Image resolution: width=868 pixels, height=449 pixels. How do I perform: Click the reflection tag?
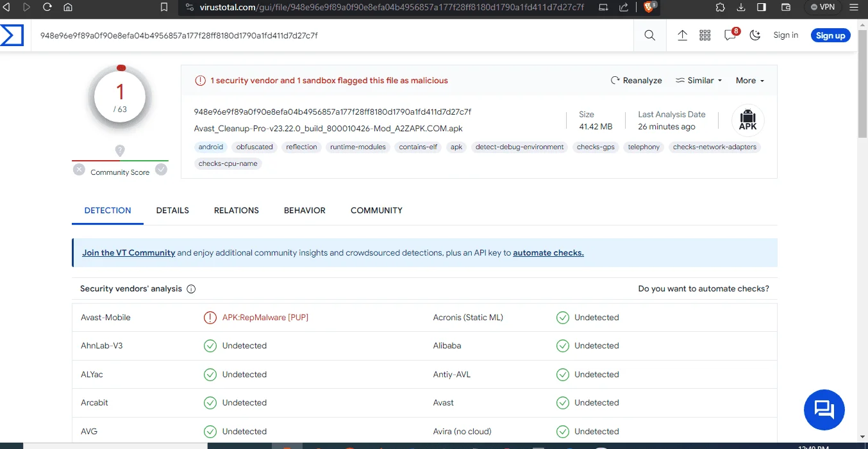tap(301, 147)
